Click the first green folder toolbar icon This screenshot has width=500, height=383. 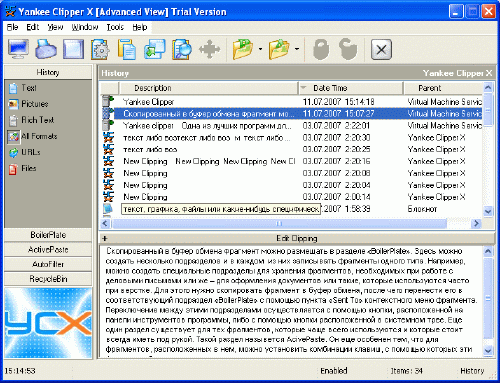tap(243, 49)
